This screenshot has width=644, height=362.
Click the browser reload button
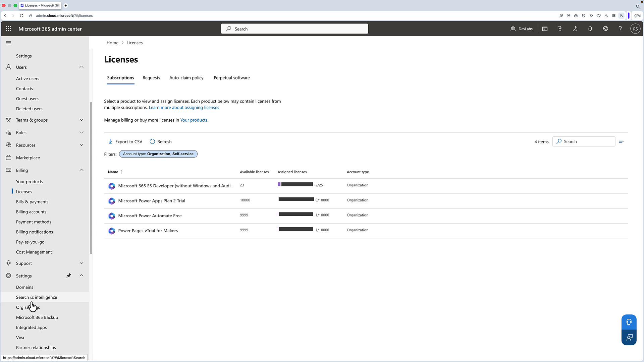point(21,16)
